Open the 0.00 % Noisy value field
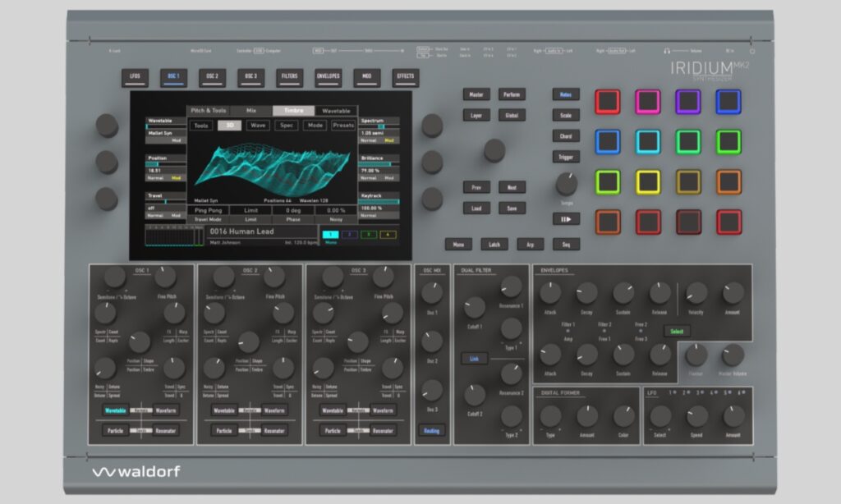841x504 pixels. [336, 210]
